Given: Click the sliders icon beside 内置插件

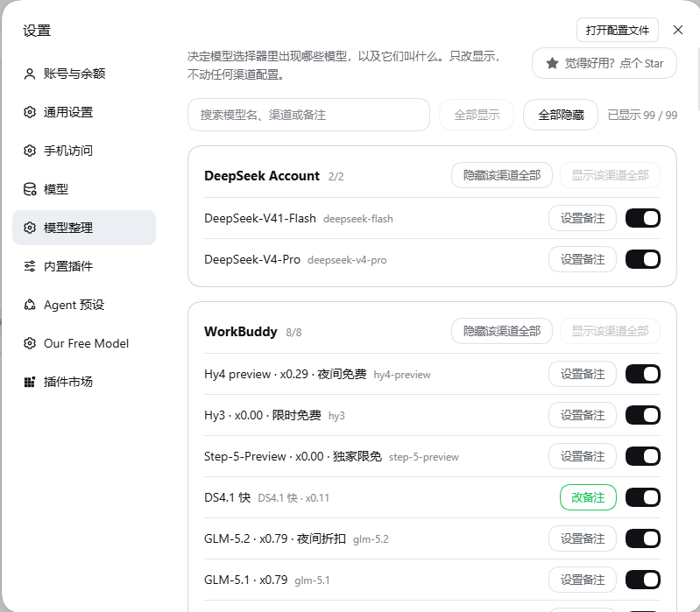Looking at the screenshot, I should click(x=30, y=266).
